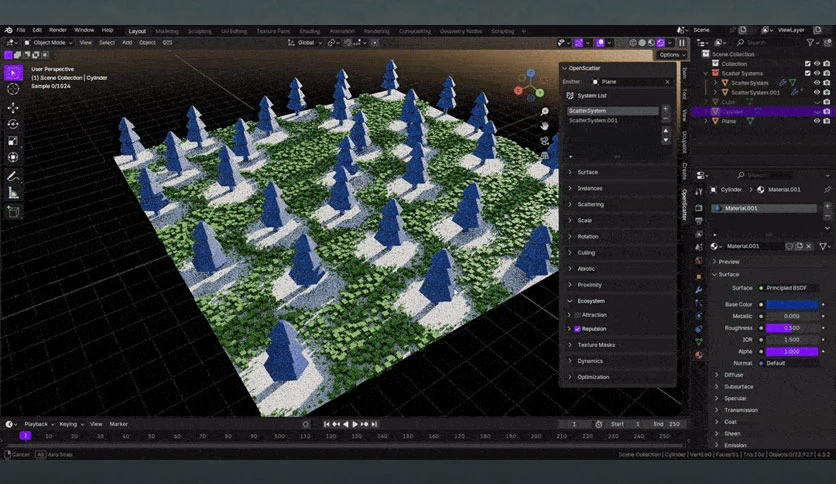
Task: Open the Options dropdown in viewport
Action: pyautogui.click(x=671, y=55)
